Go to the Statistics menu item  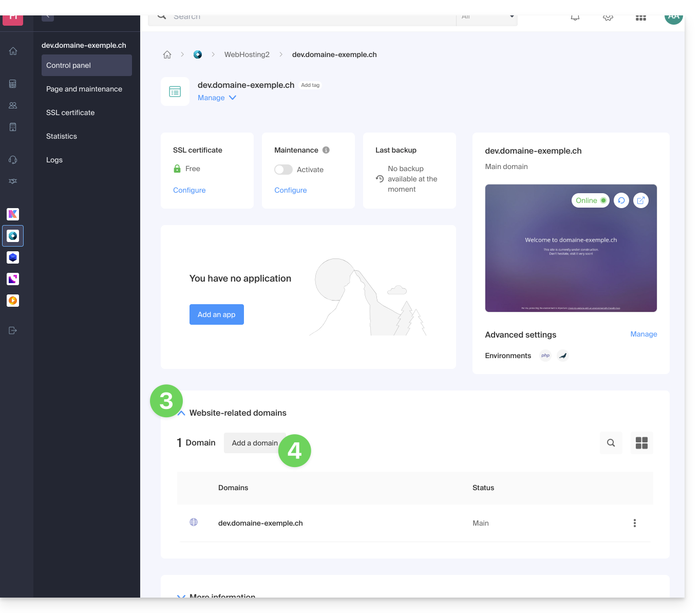pyautogui.click(x=62, y=136)
